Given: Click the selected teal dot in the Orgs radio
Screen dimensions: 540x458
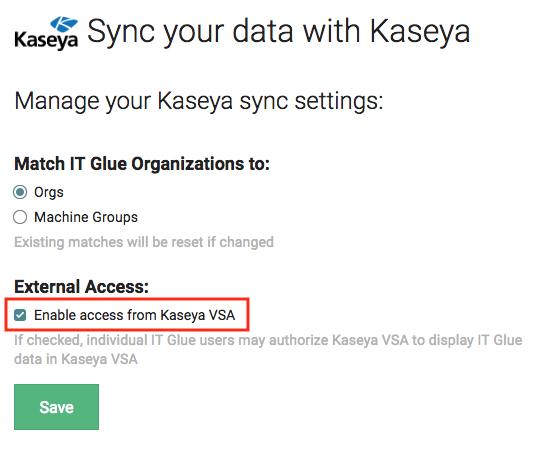Looking at the screenshot, I should pyautogui.click(x=20, y=192).
